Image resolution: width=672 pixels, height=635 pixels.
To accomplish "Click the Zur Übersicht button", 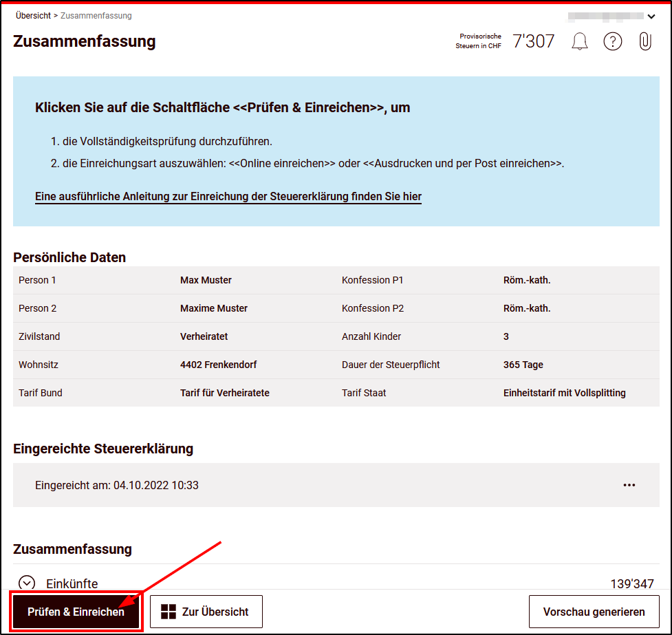I will coord(206,612).
